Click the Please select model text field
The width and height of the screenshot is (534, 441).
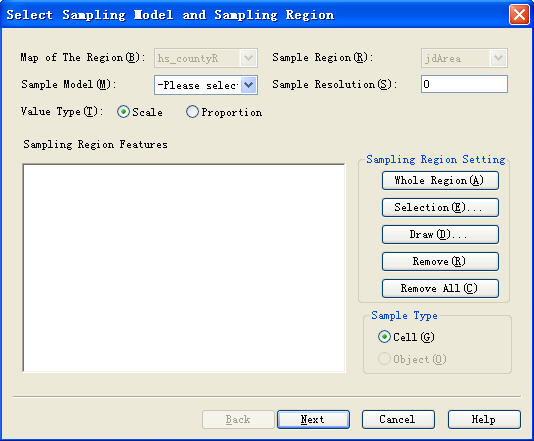[198, 85]
